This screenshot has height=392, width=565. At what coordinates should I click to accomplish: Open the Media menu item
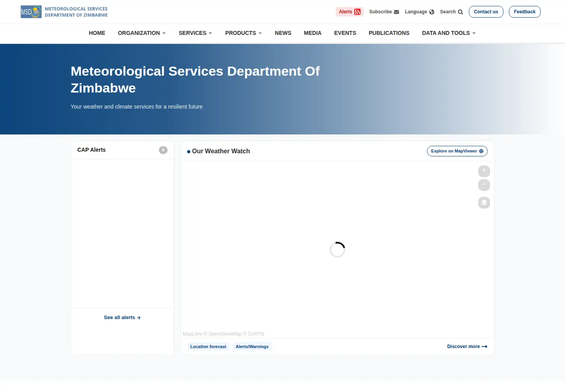[313, 33]
